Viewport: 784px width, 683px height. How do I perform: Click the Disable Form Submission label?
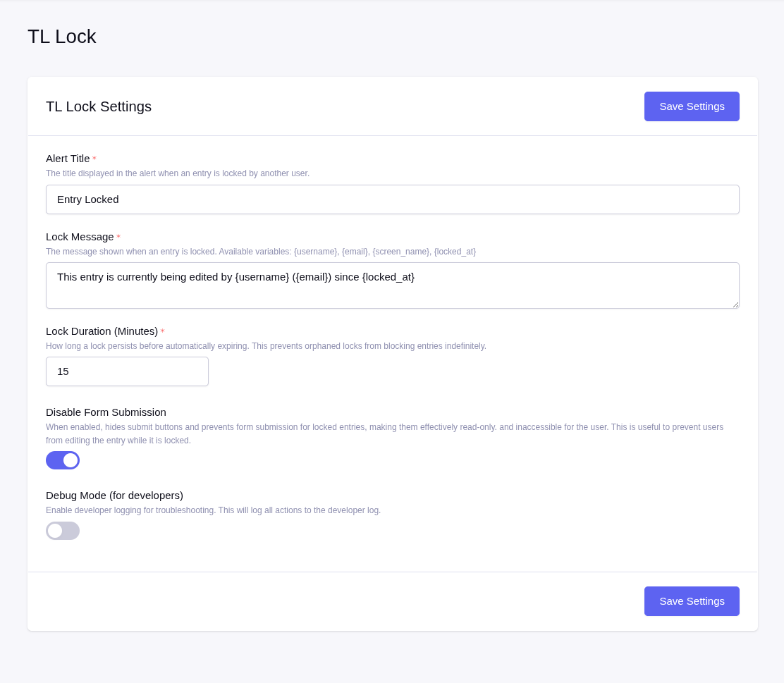[x=106, y=412]
